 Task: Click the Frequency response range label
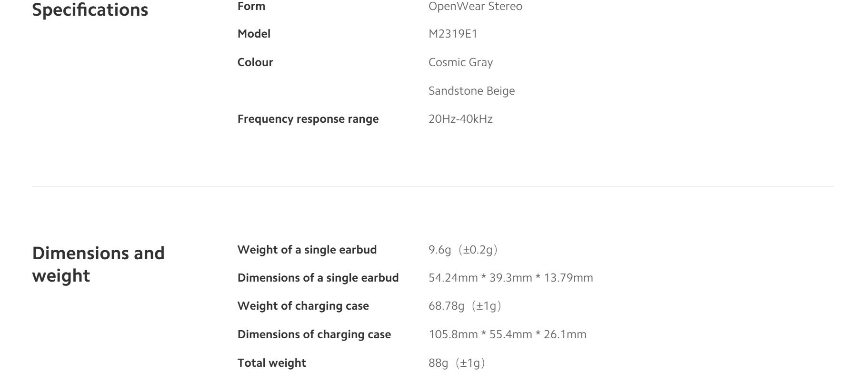pos(308,119)
